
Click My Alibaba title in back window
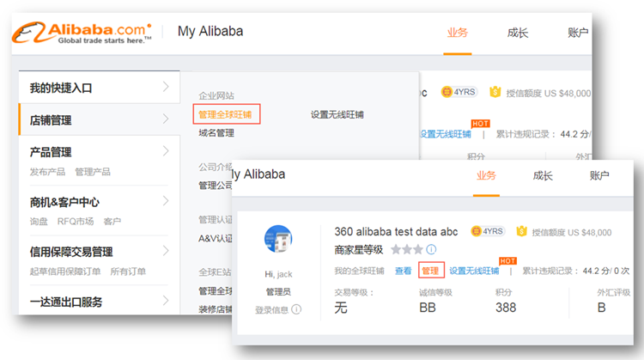(x=210, y=31)
